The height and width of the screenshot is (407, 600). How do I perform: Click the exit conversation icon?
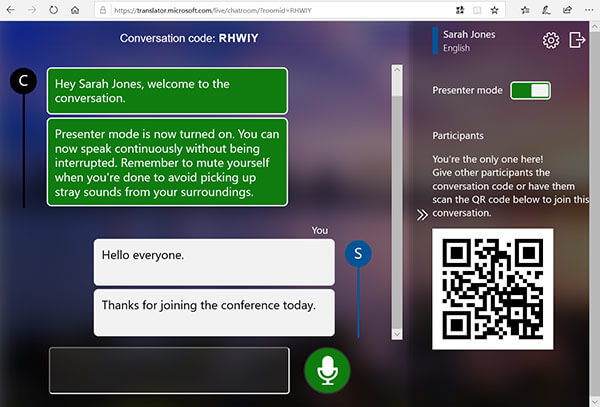577,40
